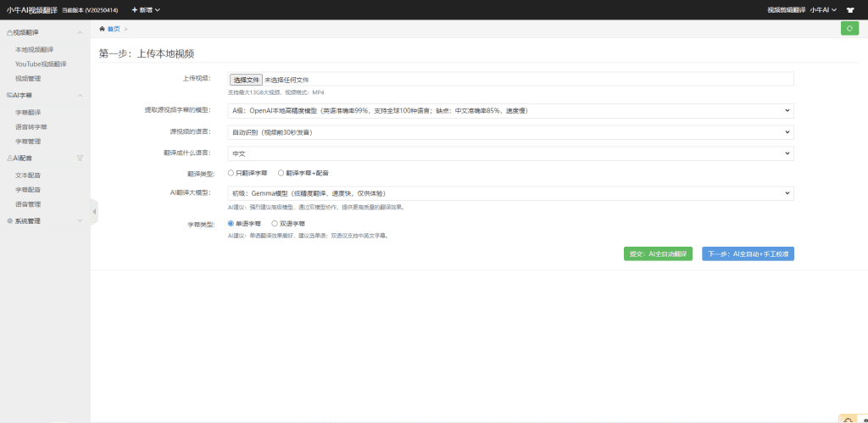Click the 选择文件 upload button
The image size is (868, 423).
pyautogui.click(x=246, y=79)
